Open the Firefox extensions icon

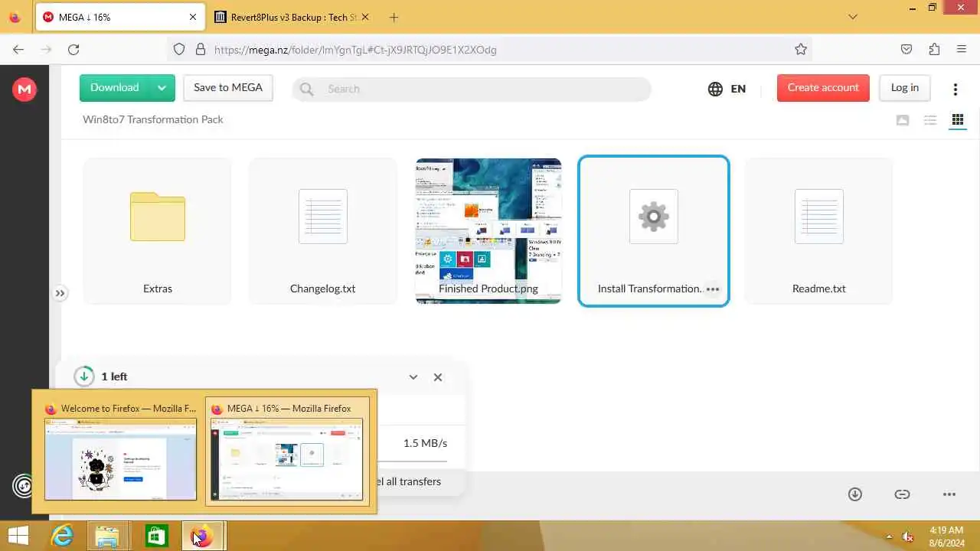pyautogui.click(x=934, y=49)
